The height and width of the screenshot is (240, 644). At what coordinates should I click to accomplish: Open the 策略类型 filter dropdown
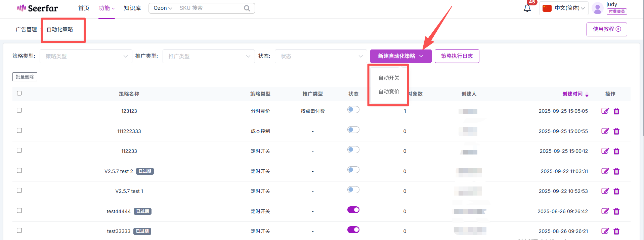(x=86, y=56)
